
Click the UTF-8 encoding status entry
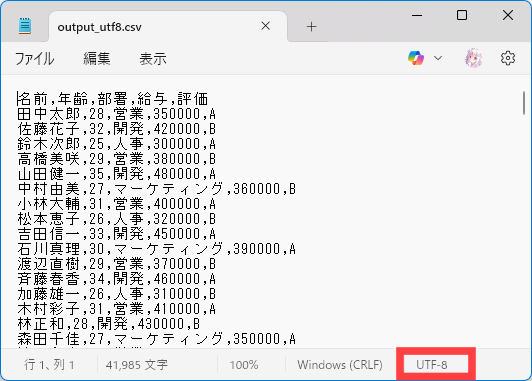pyautogui.click(x=432, y=365)
